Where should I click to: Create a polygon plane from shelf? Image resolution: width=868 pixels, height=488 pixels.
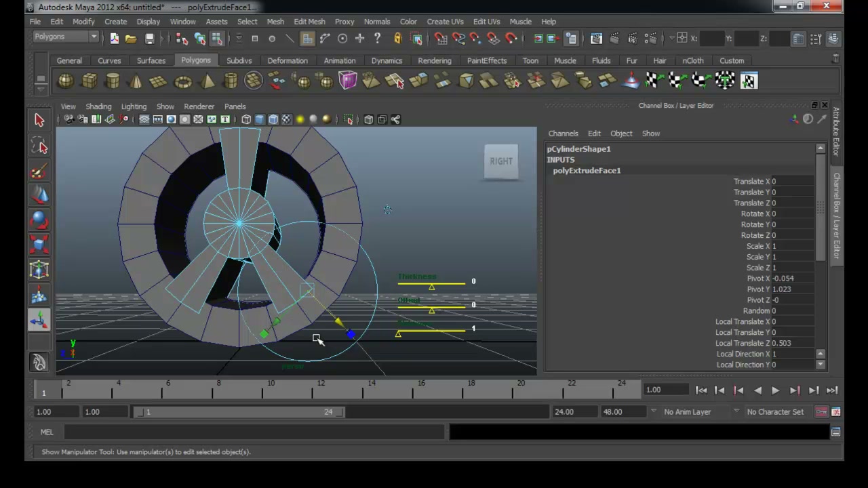[159, 81]
